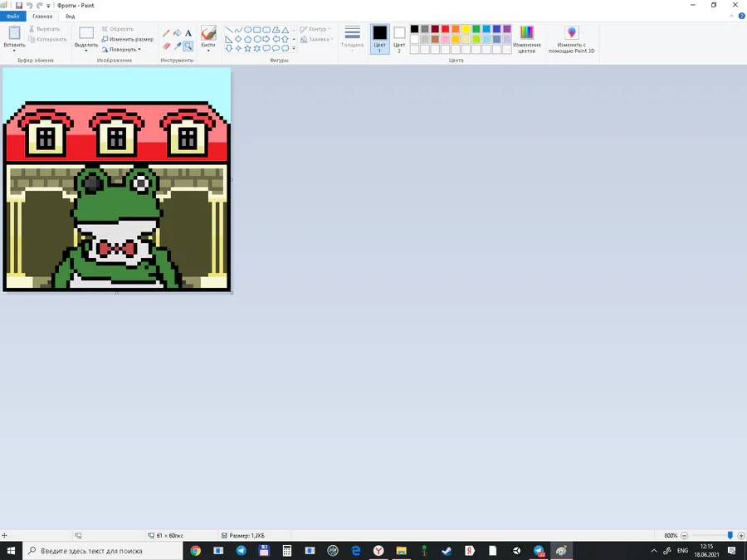Select Цвет 1 color slot
Viewport: 747px width, 560px height.
click(379, 39)
